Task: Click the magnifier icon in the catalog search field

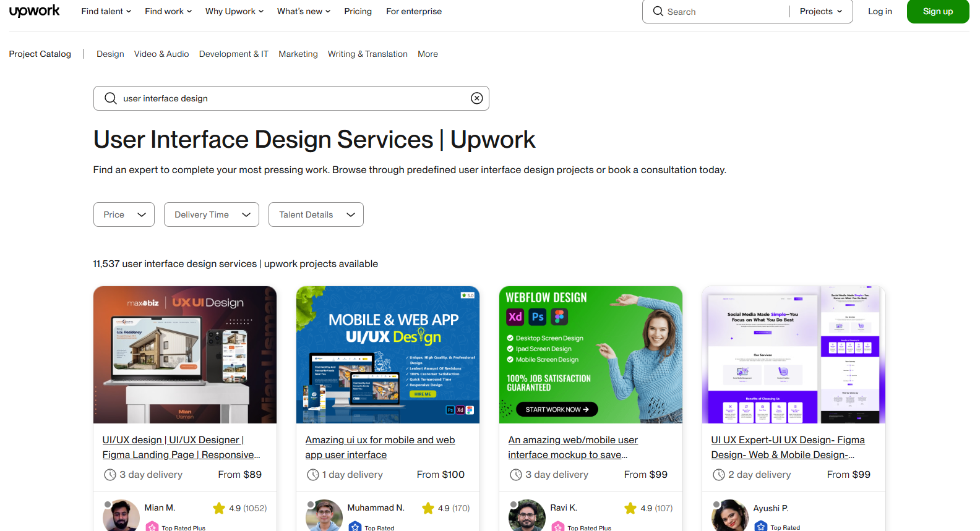Action: 111,98
